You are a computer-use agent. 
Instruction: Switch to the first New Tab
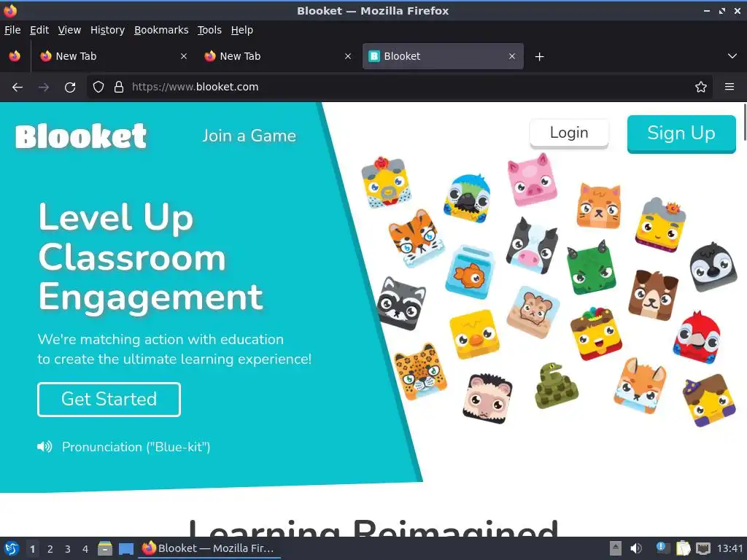[115, 56]
